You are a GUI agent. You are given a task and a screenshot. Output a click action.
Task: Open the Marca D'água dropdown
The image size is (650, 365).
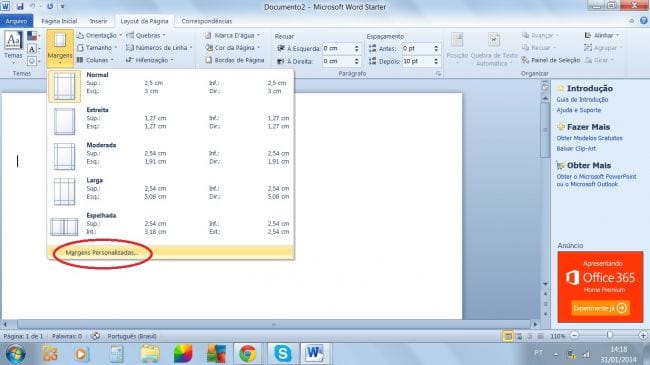(233, 36)
